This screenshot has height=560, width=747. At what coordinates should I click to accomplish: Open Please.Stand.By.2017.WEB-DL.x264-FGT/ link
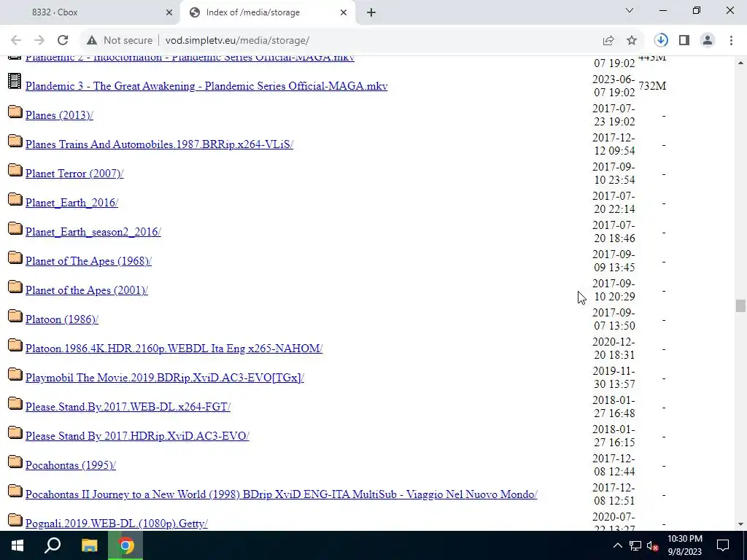coord(128,407)
